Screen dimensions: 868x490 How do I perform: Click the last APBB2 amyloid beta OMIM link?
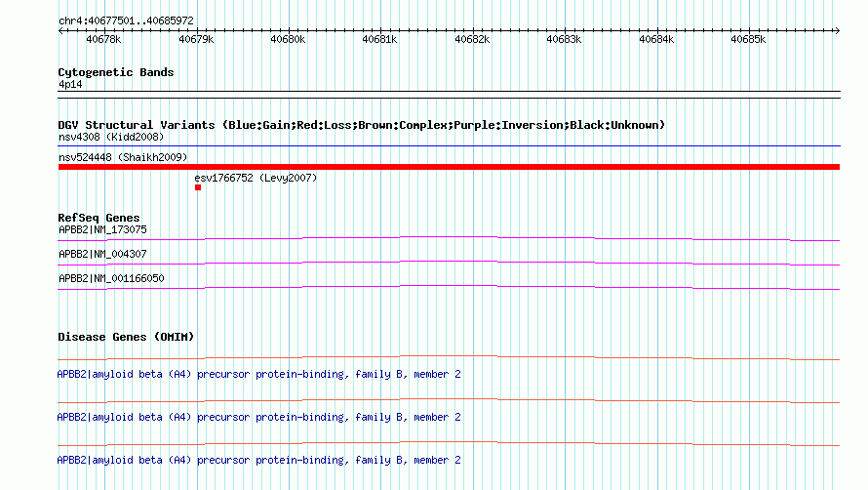click(259, 460)
